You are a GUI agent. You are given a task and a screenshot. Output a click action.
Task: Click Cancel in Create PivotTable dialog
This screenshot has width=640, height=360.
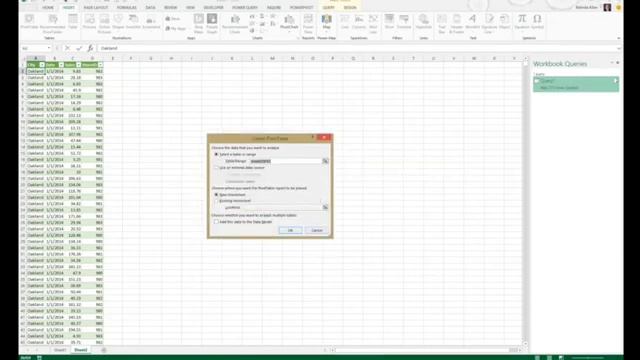pos(317,231)
